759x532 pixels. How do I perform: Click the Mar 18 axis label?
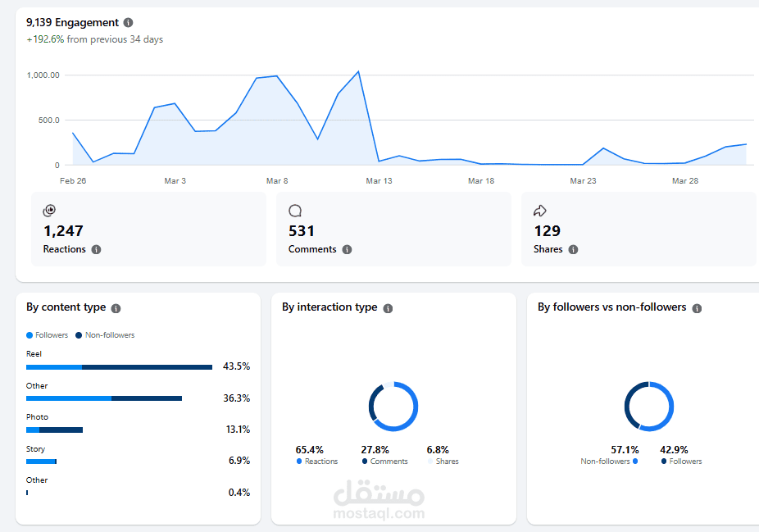[481, 181]
